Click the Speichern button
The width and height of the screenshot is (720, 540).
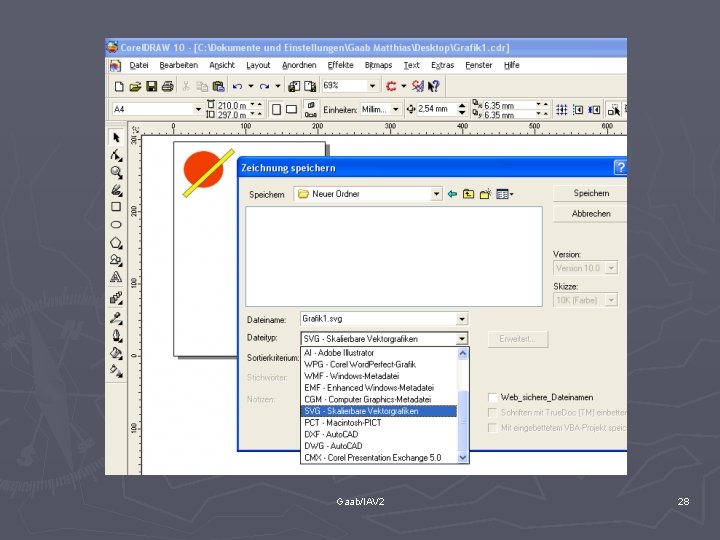tap(590, 193)
